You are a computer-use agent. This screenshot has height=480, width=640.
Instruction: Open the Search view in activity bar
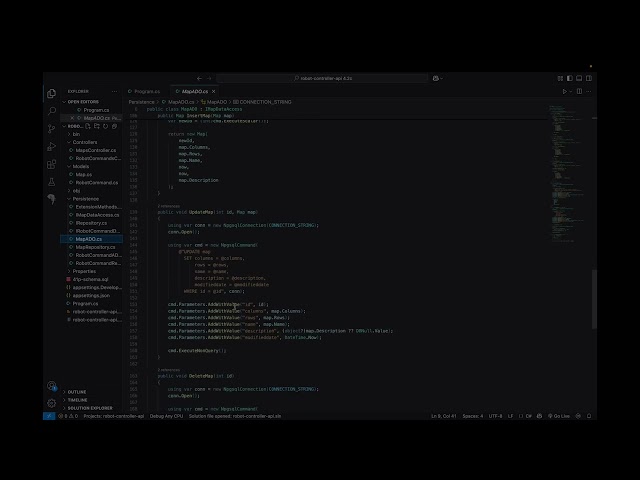pyautogui.click(x=52, y=111)
